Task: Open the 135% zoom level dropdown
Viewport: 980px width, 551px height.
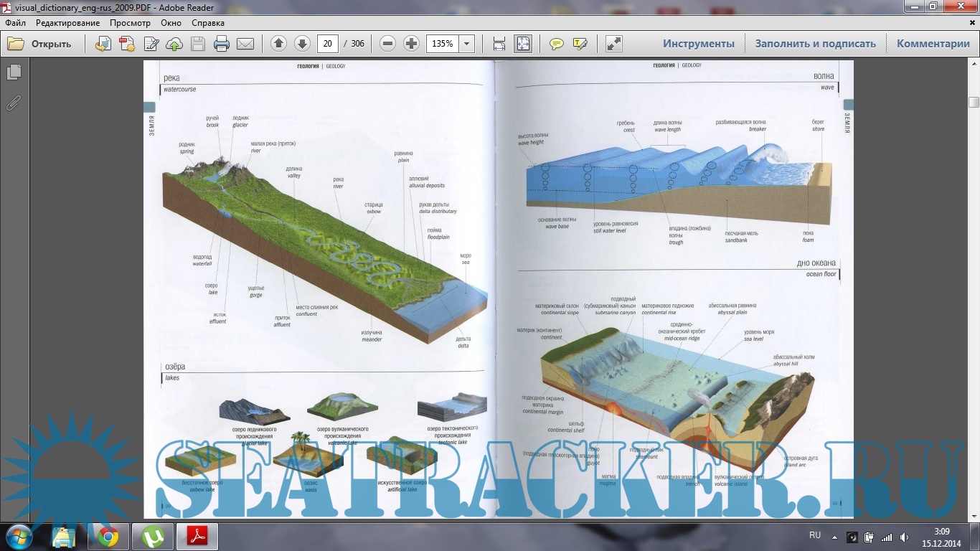Action: coord(467,44)
